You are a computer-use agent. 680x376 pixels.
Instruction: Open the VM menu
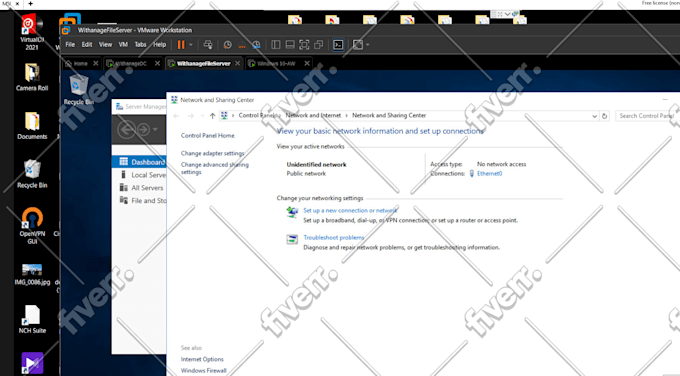(x=123, y=45)
